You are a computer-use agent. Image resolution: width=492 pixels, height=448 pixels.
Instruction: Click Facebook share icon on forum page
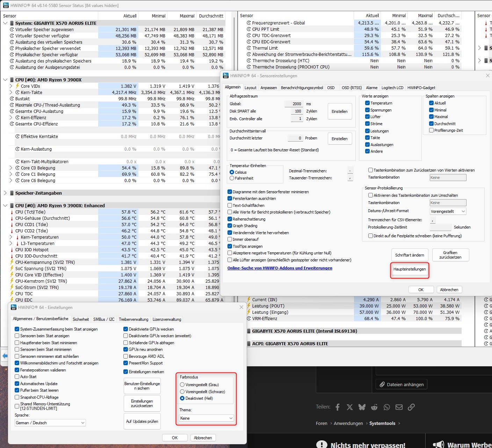pos(338,407)
